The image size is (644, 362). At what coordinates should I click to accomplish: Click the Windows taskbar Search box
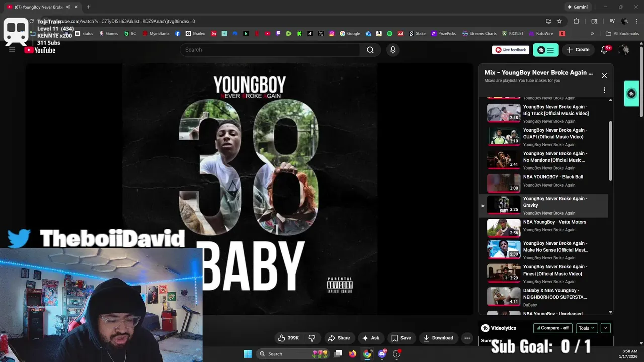tap(293, 354)
